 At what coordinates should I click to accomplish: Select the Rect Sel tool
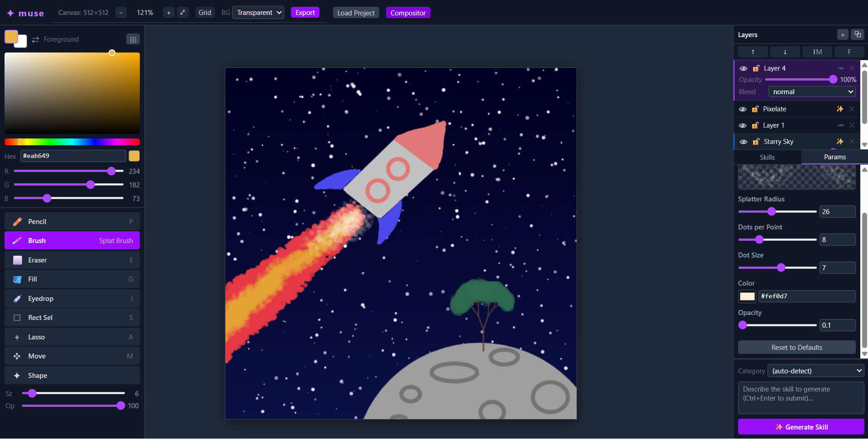point(72,318)
